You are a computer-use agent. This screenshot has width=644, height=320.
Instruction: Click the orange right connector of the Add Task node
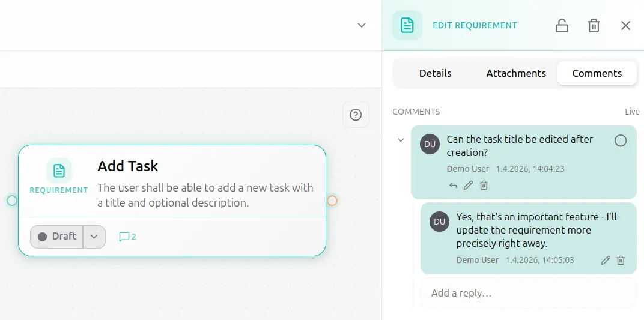pyautogui.click(x=332, y=200)
